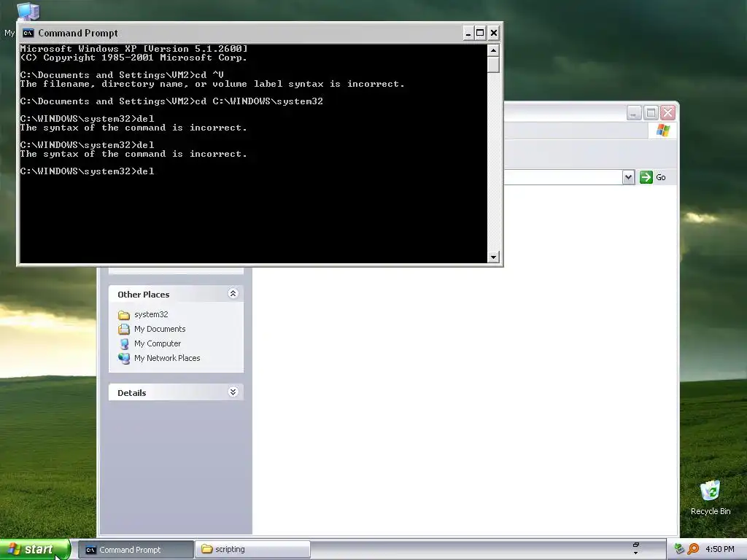Click the My Documents icon in sidebar
The height and width of the screenshot is (560, 747).
click(x=124, y=329)
